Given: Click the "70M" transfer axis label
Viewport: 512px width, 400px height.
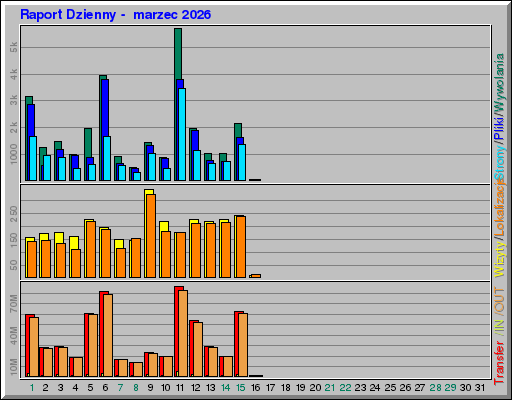Looking at the screenshot, I should click(x=14, y=304).
